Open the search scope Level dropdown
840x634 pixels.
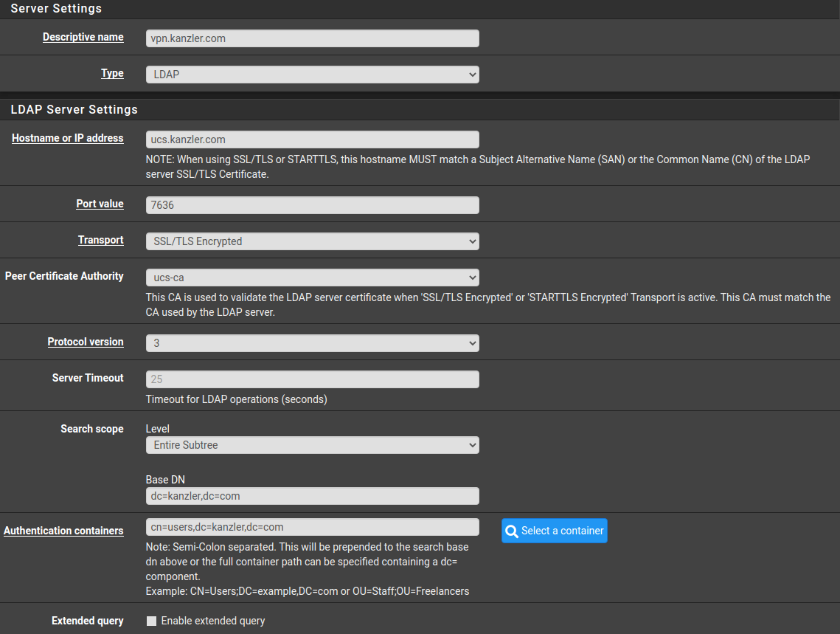[x=311, y=445]
